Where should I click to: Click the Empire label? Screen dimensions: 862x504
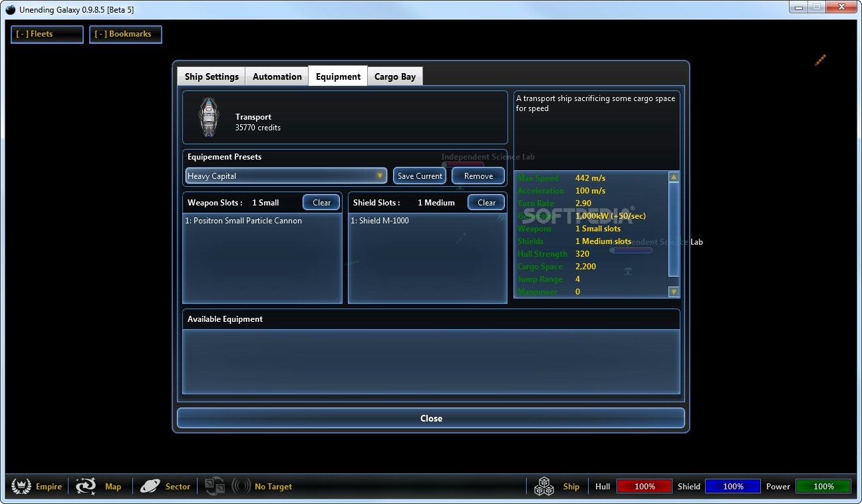coord(49,487)
